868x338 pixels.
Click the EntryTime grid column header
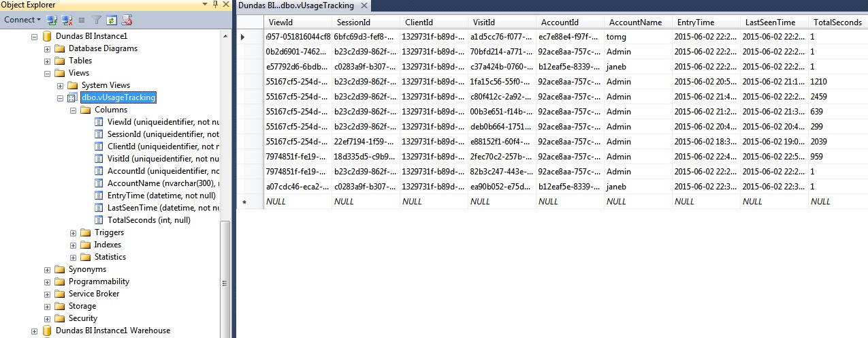click(706, 22)
